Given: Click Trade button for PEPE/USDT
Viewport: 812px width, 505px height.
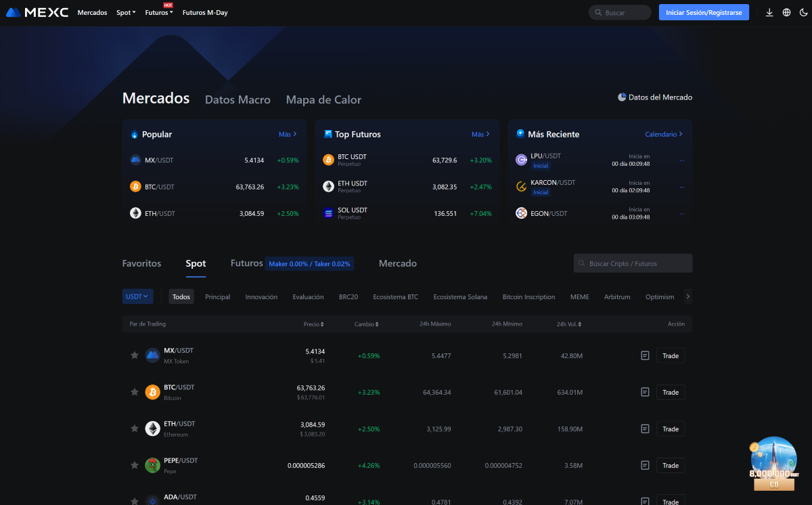Looking at the screenshot, I should [671, 465].
